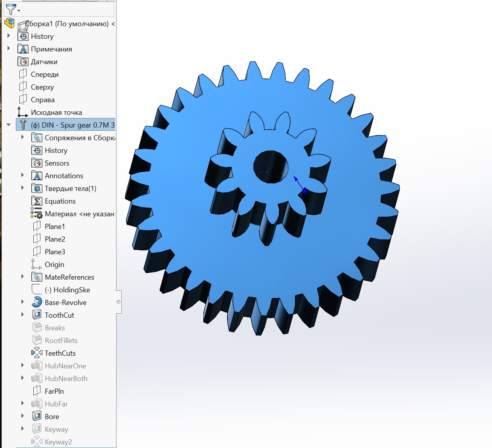Click the Сопряжения в Сборка mates icon
The width and height of the screenshot is (492, 448).
37,138
